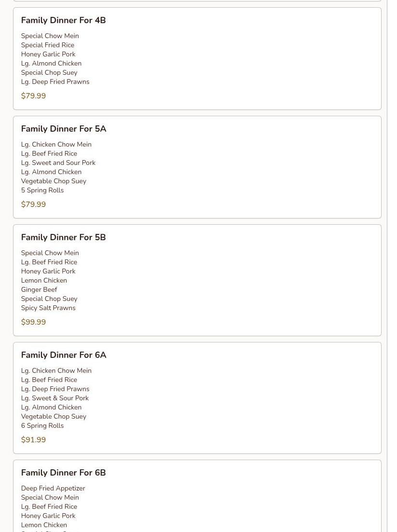Click 'Lg. Sweet & Sour Pork' in 6A
Viewport: 397px width, 532px height.
pyautogui.click(x=55, y=398)
